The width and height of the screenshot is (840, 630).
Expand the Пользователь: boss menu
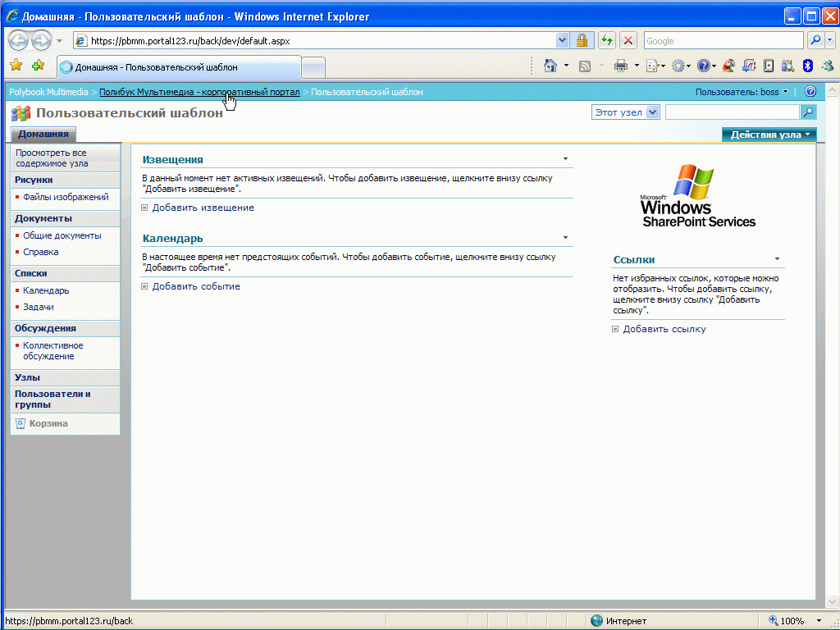[742, 92]
